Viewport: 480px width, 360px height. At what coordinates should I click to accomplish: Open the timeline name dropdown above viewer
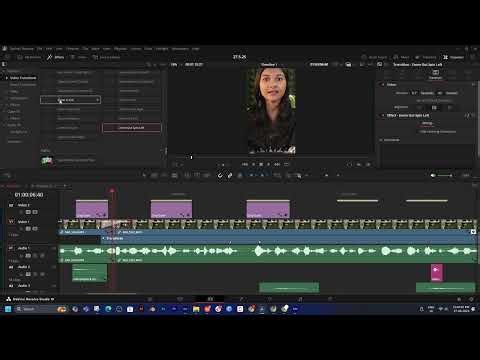click(270, 64)
